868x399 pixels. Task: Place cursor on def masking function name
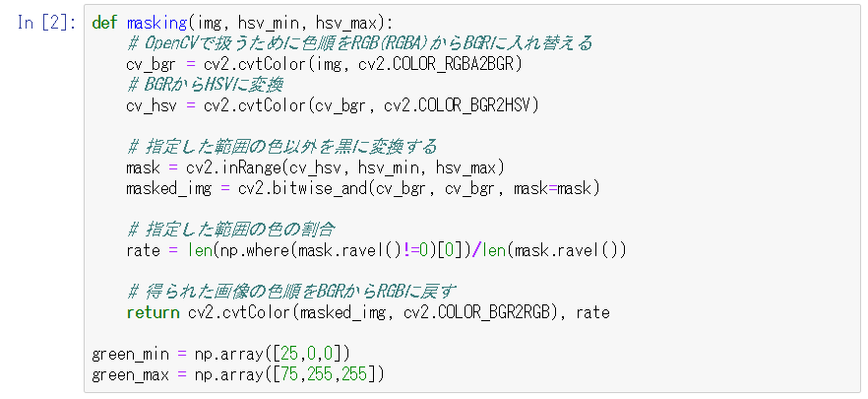pos(156,24)
